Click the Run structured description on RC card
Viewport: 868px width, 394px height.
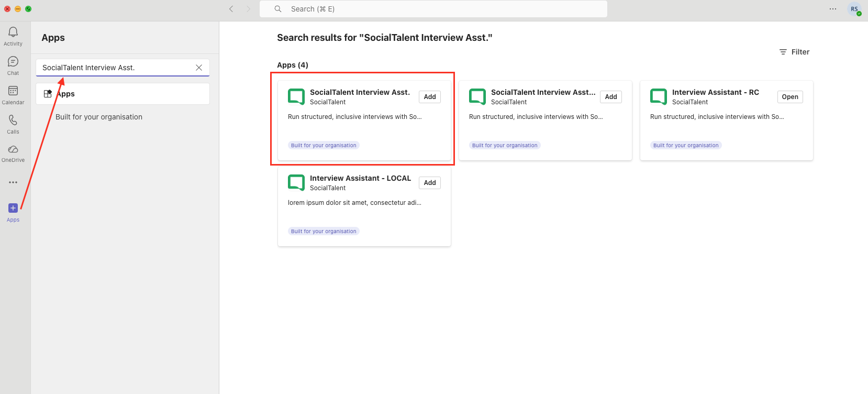coord(717,117)
